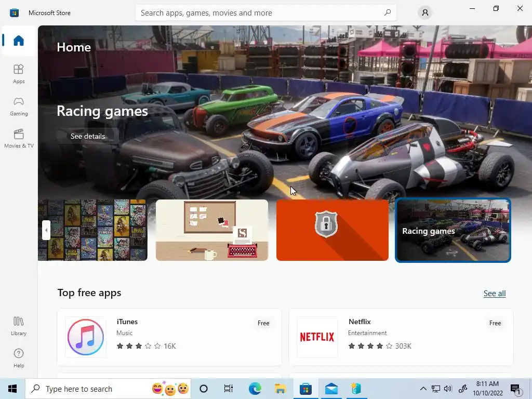The width and height of the screenshot is (532, 399).
Task: Click the pen workspace tray icon
Action: (463, 389)
